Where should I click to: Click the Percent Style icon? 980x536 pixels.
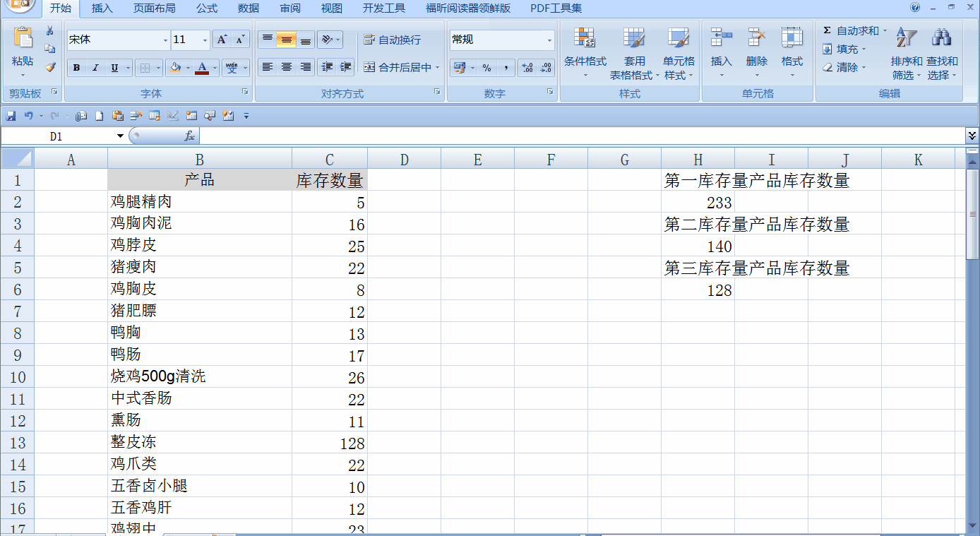pyautogui.click(x=487, y=68)
